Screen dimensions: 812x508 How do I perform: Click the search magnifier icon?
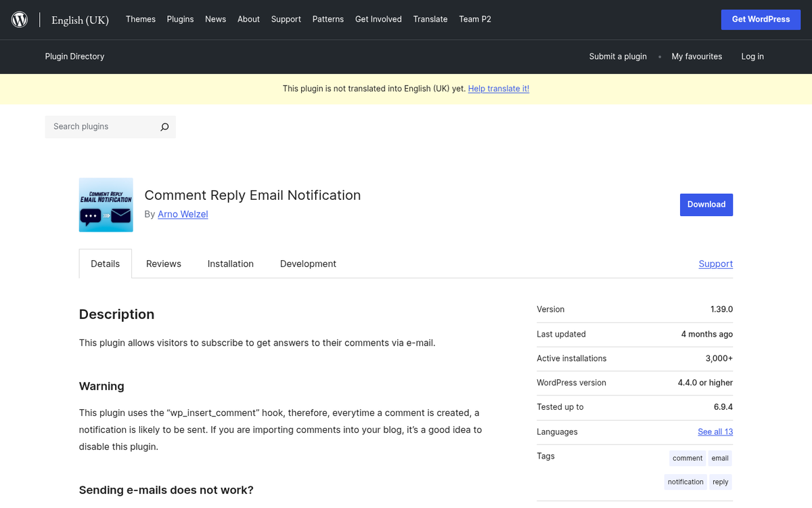click(164, 127)
